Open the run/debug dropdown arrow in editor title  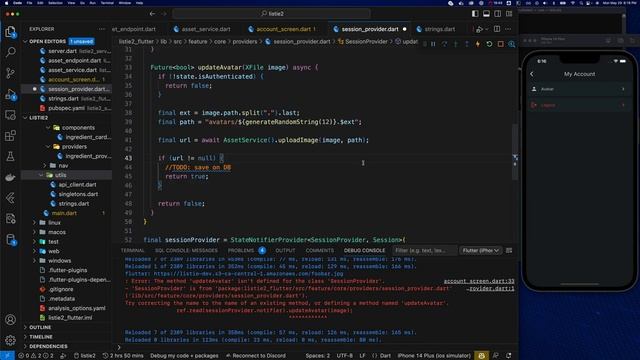(487, 29)
